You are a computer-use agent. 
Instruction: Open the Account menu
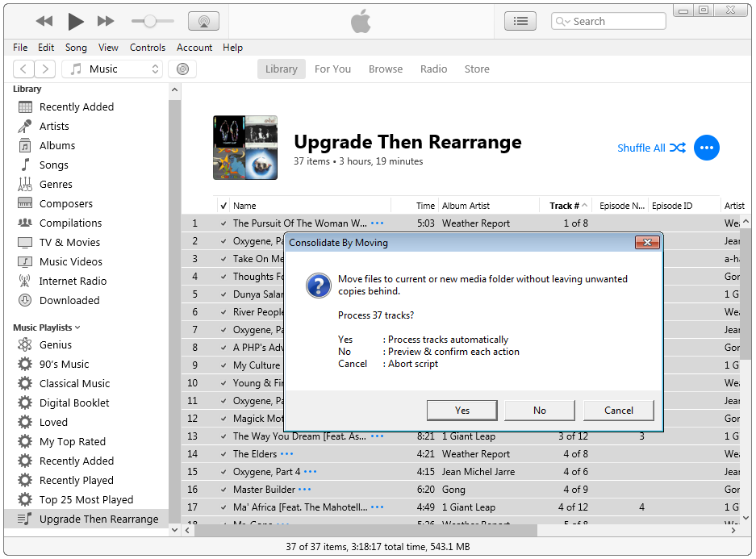coord(194,48)
